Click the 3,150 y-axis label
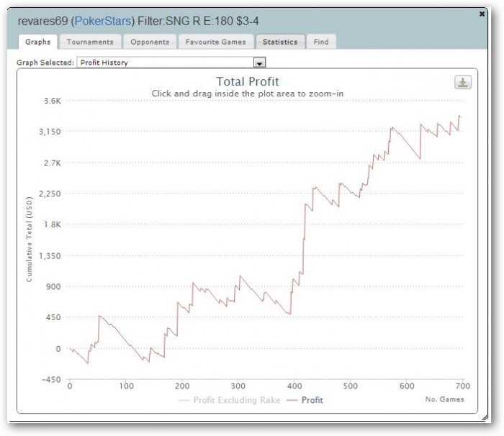This screenshot has height=436, width=504. (50, 132)
